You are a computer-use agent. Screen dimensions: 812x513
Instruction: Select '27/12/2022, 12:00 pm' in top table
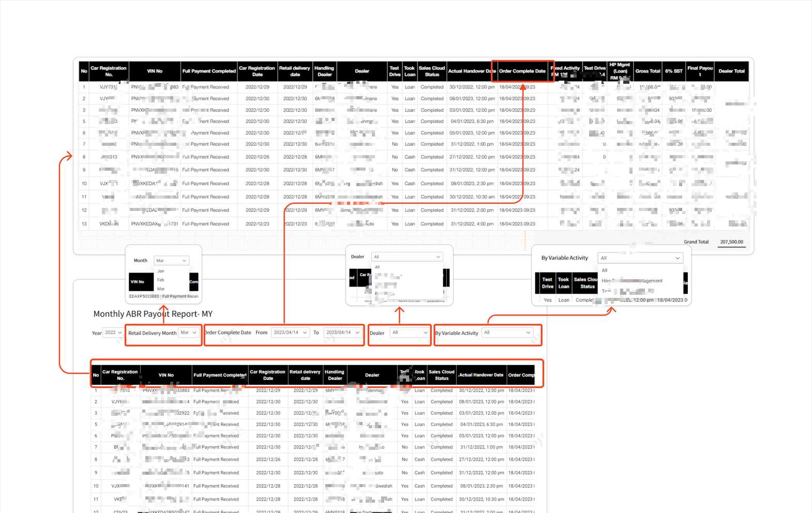[472, 157]
